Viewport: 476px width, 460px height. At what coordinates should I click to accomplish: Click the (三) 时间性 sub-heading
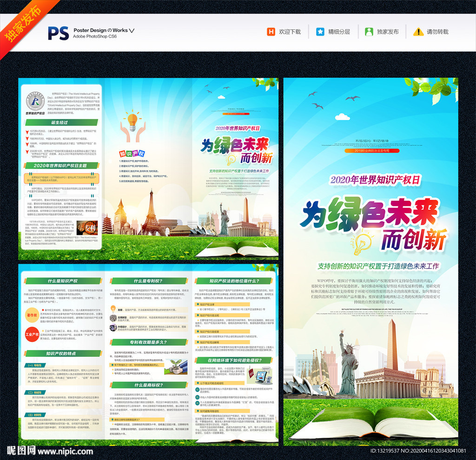[35, 415]
